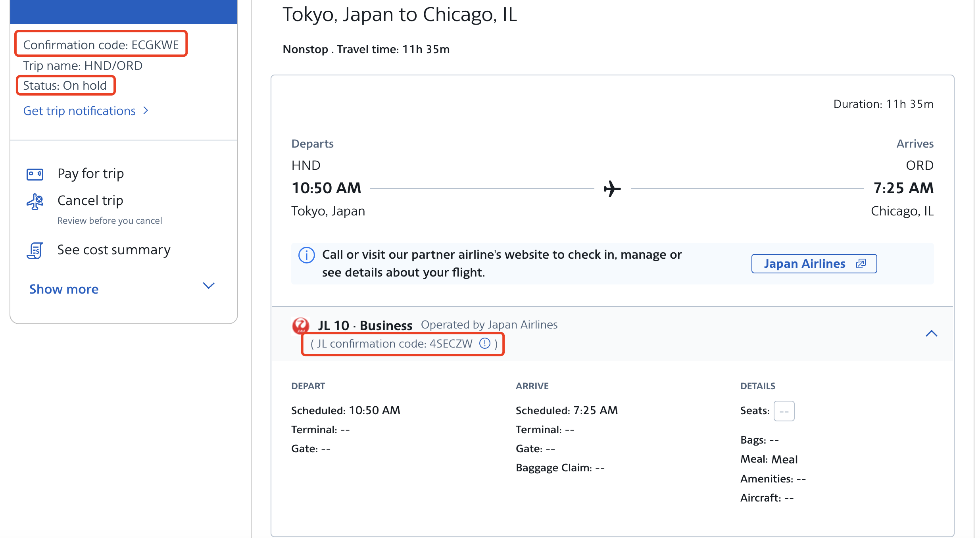Click Confirmation code: ECGKWE text
This screenshot has width=980, height=538.
pos(101,44)
